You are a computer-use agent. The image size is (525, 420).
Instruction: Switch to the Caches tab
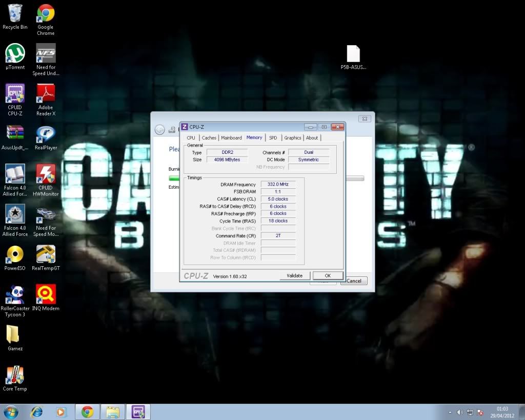(x=209, y=137)
